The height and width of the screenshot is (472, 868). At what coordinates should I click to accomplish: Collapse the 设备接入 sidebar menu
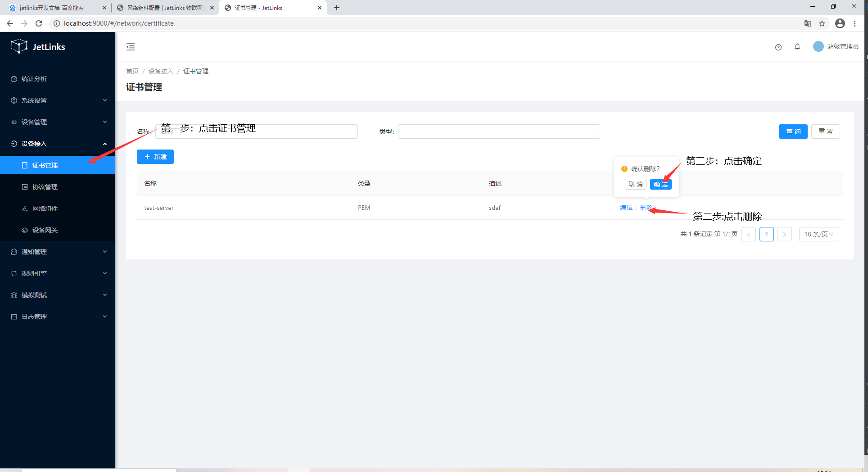(58, 144)
